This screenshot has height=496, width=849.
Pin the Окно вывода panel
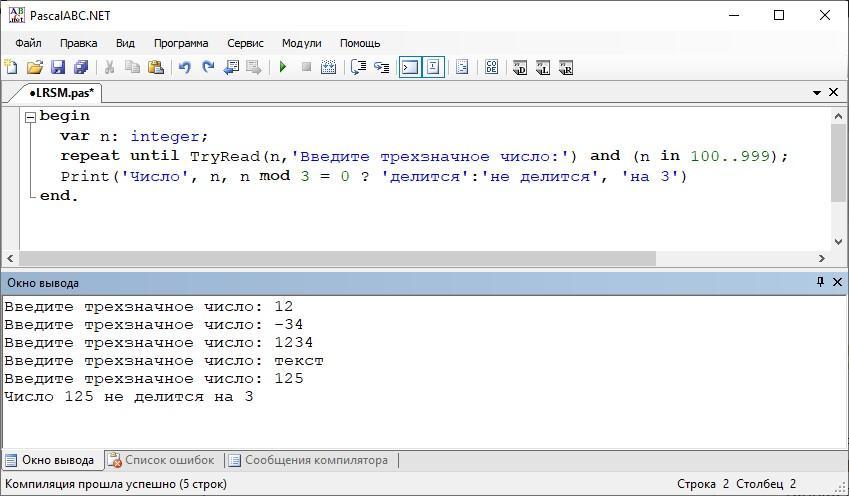click(x=820, y=282)
